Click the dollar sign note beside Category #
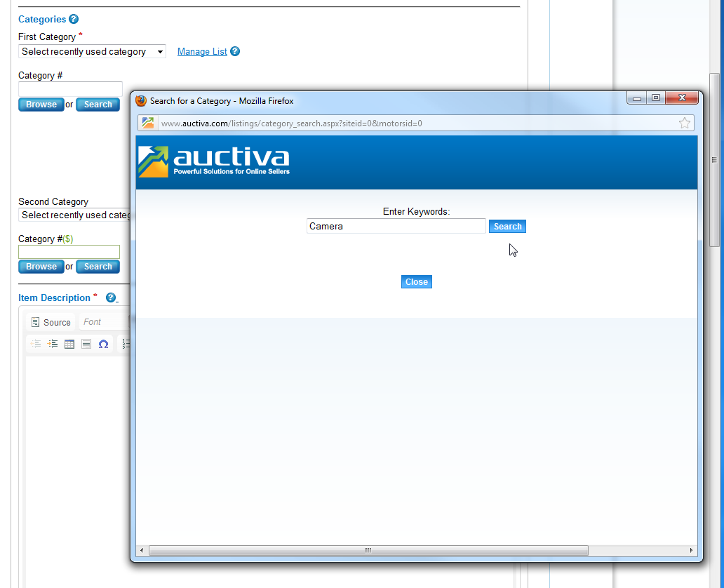Screen dimensions: 724x588 tap(68, 239)
